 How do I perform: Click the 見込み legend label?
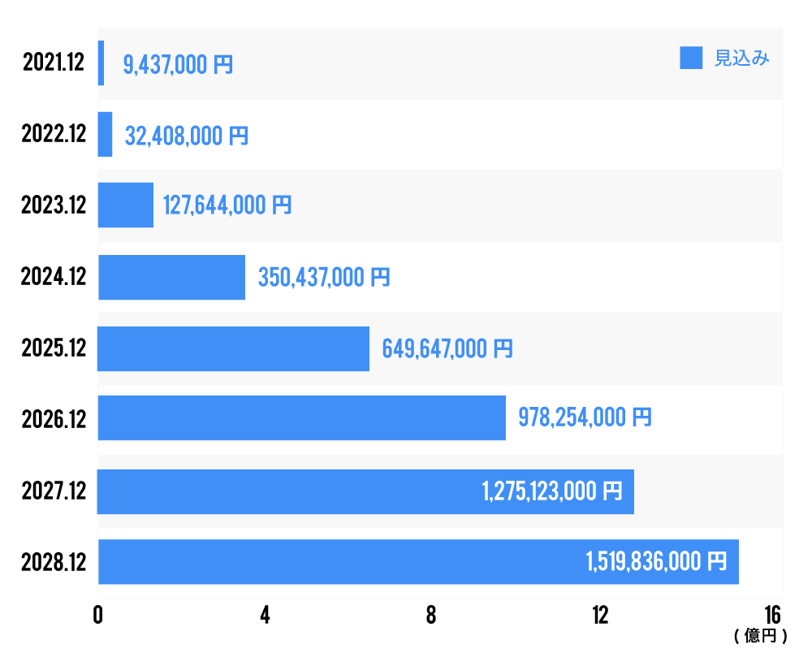click(741, 58)
